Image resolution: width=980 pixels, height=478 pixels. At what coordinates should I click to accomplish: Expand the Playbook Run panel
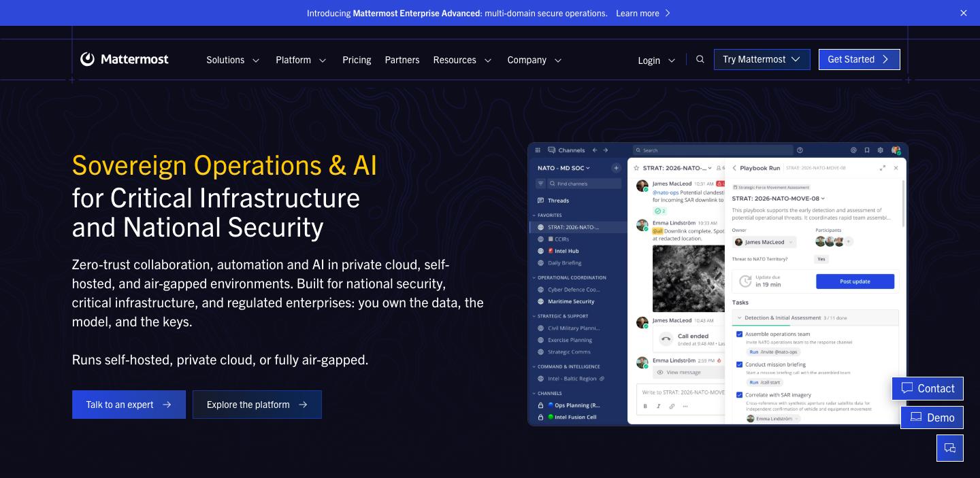click(x=883, y=168)
